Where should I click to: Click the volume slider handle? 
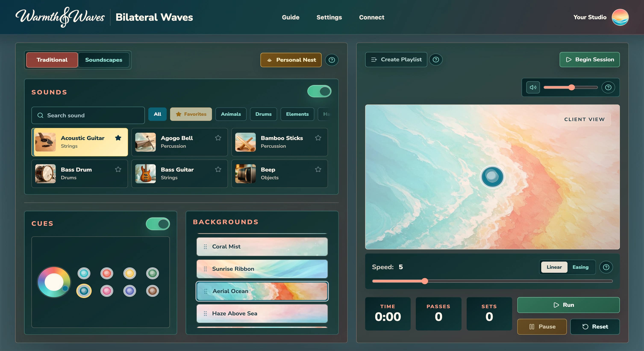(x=571, y=87)
